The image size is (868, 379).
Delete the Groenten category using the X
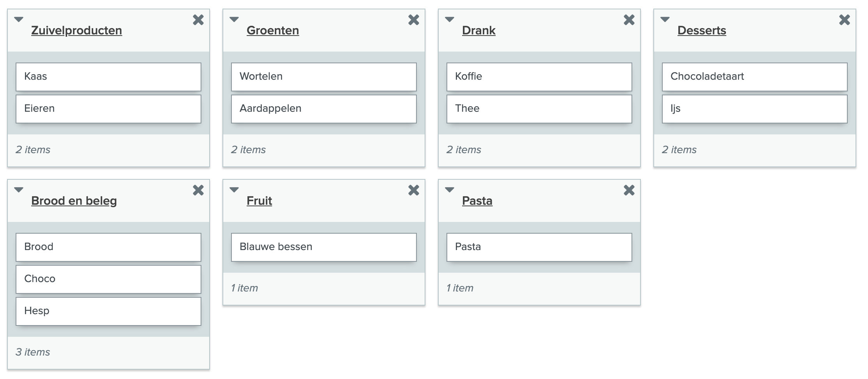coord(414,20)
